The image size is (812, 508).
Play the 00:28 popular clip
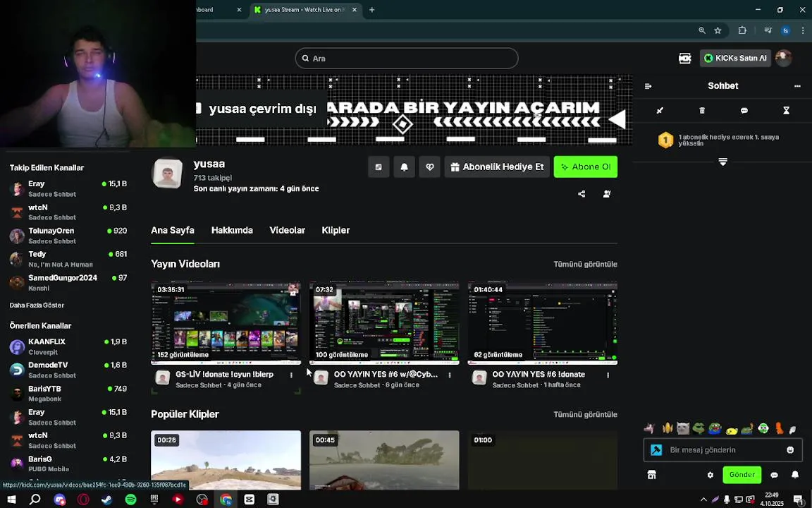click(226, 460)
